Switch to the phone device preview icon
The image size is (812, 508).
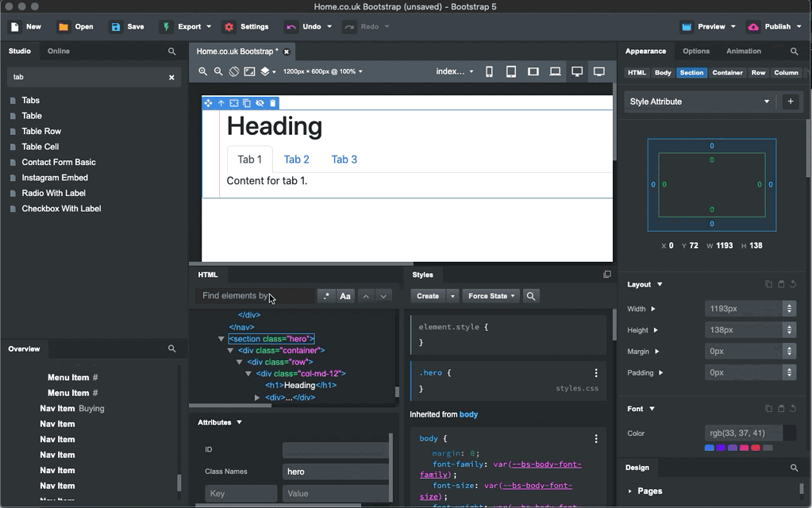click(x=489, y=71)
